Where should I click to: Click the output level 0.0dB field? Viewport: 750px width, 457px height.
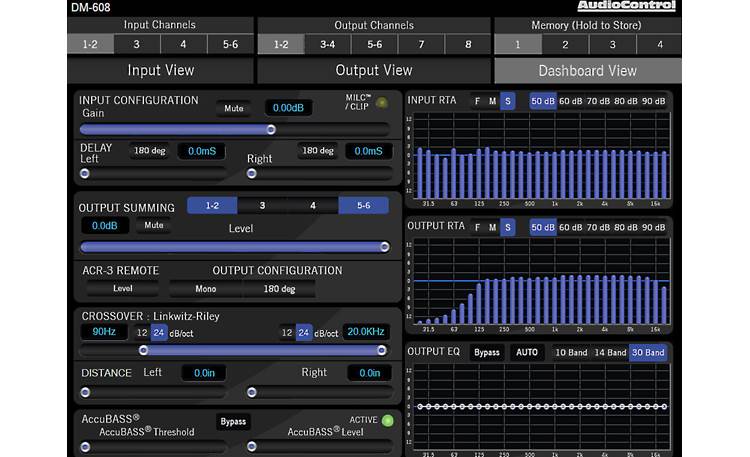[105, 226]
